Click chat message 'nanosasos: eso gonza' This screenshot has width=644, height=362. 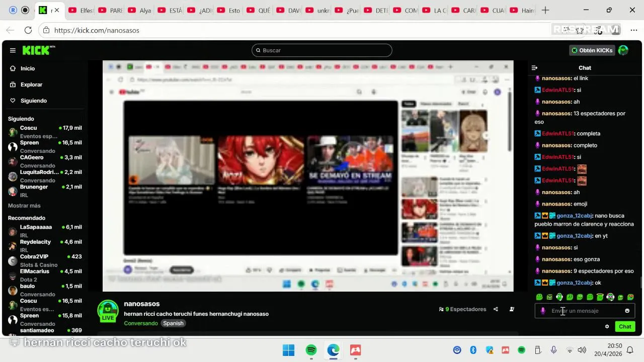click(x=568, y=259)
